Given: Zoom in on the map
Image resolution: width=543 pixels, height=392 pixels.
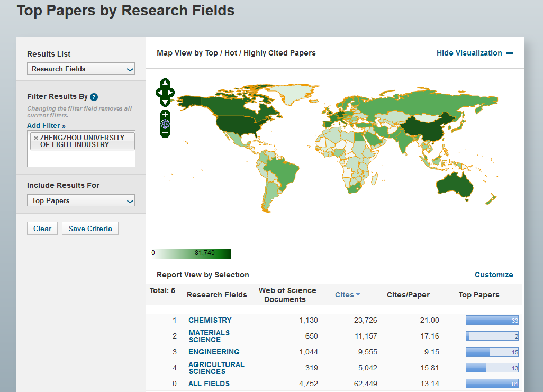Looking at the screenshot, I should coord(165,115).
